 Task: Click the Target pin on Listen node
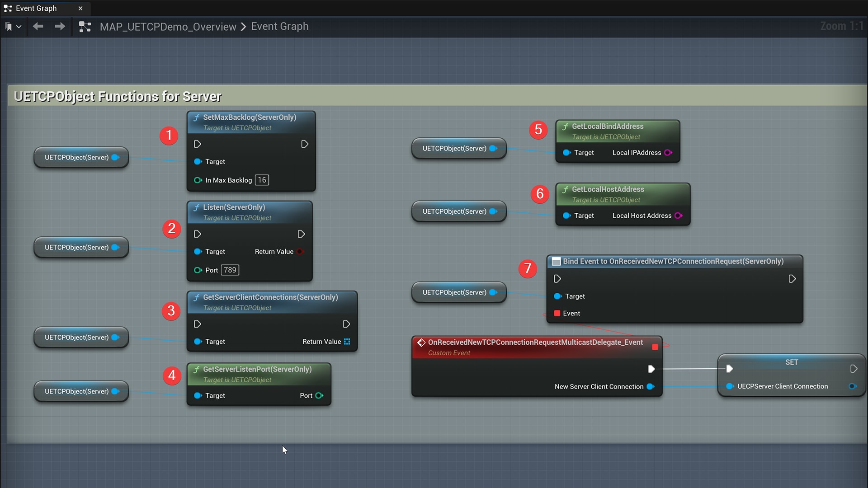coord(197,252)
